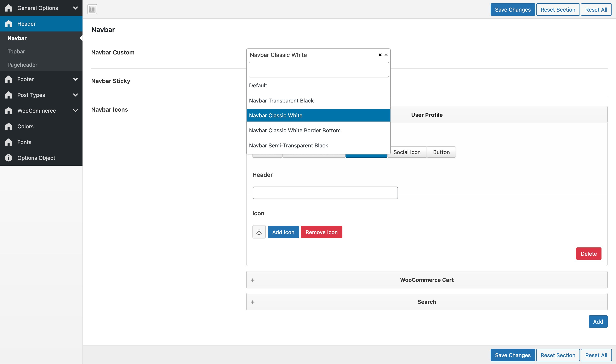Choose Navbar Semi-Transparent Black option
This screenshot has width=616, height=364.
click(x=318, y=145)
